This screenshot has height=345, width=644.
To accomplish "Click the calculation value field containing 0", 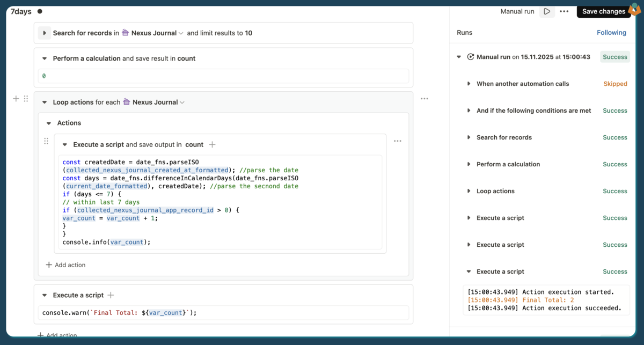I will point(223,76).
